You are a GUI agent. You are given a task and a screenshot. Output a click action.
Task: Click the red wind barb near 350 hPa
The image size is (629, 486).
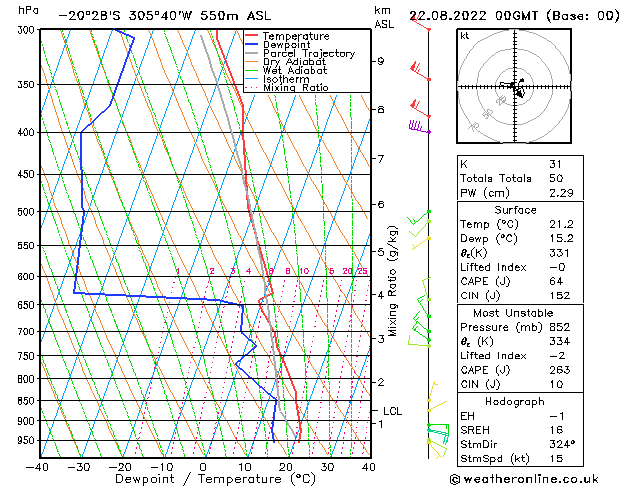pyautogui.click(x=420, y=71)
